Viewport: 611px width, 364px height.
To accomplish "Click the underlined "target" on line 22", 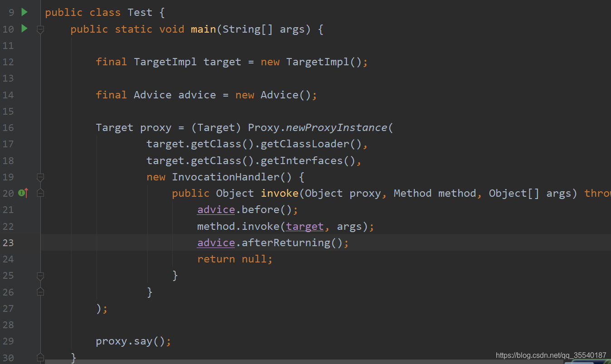I will coord(305,226).
